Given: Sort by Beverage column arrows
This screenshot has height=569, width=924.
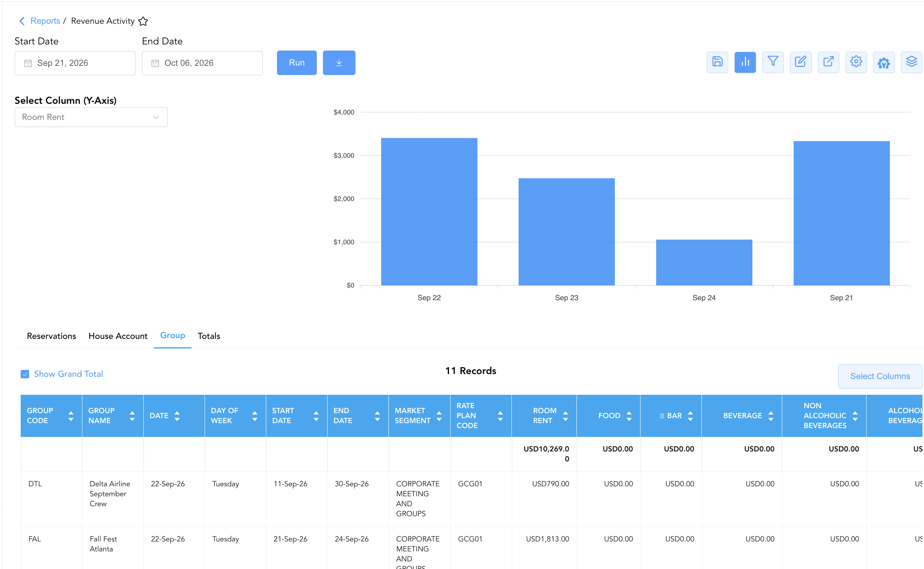Looking at the screenshot, I should (771, 416).
